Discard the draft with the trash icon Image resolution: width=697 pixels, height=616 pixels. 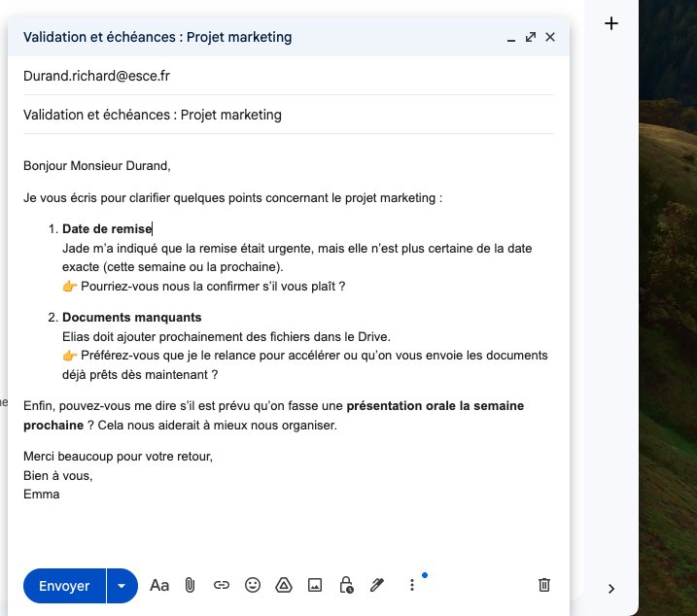pyautogui.click(x=544, y=585)
